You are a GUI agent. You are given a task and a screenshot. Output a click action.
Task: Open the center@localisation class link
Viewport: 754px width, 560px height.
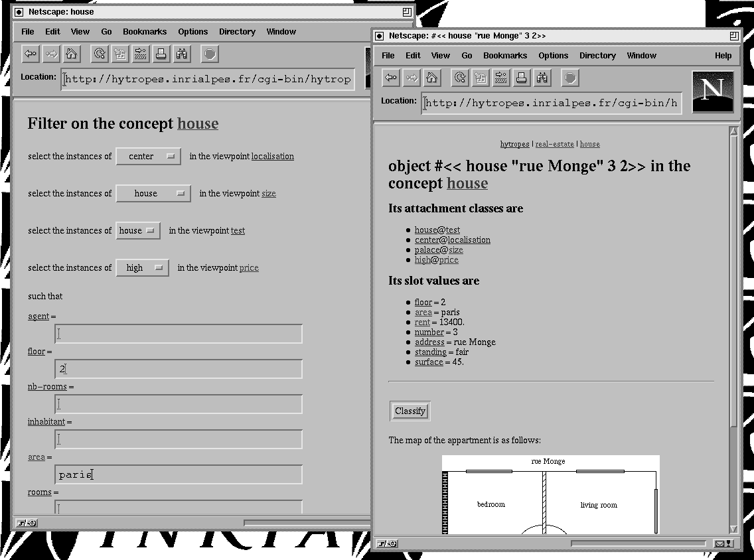(453, 240)
